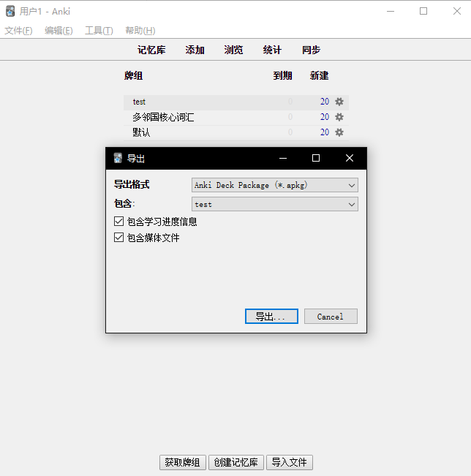The width and height of the screenshot is (471, 476).
Task: Minimize the 导出 dialog
Action: point(283,158)
